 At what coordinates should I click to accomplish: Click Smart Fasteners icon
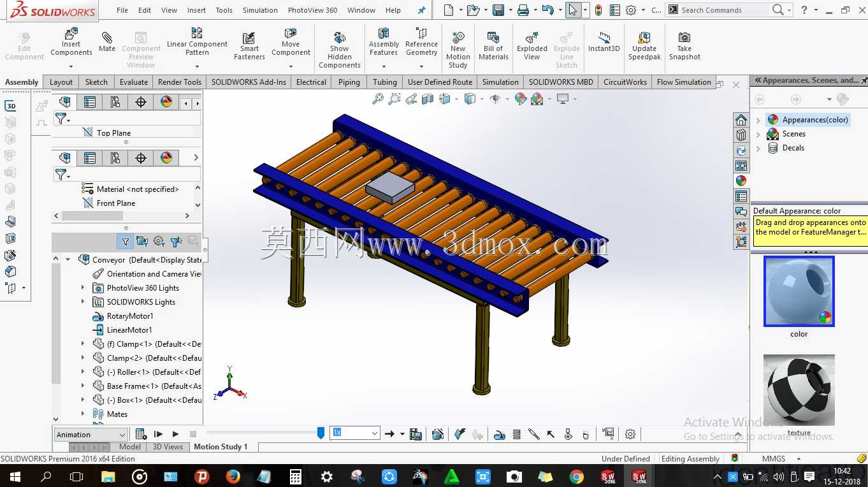click(x=249, y=46)
